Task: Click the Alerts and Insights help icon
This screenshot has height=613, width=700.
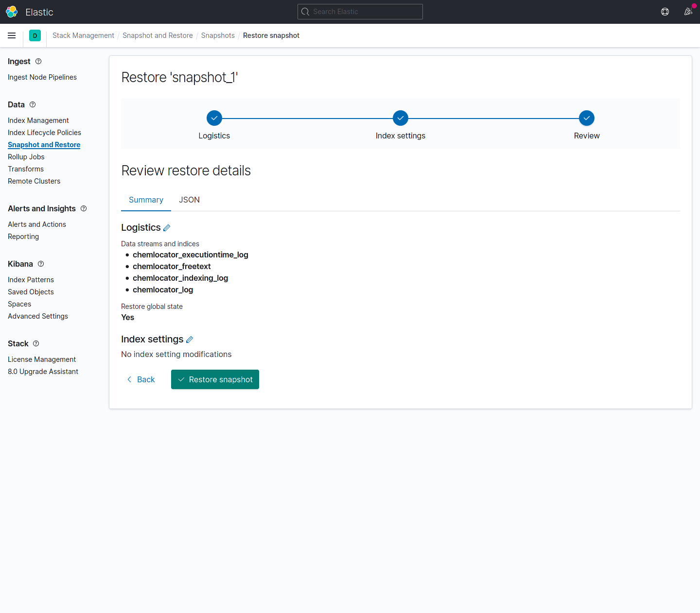Action: pyautogui.click(x=84, y=208)
